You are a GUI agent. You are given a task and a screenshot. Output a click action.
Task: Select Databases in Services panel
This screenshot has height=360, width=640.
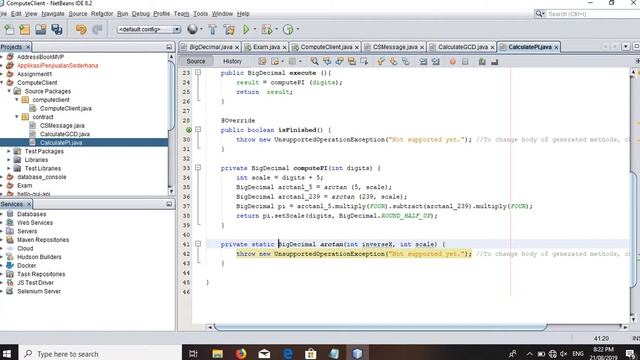(31, 214)
